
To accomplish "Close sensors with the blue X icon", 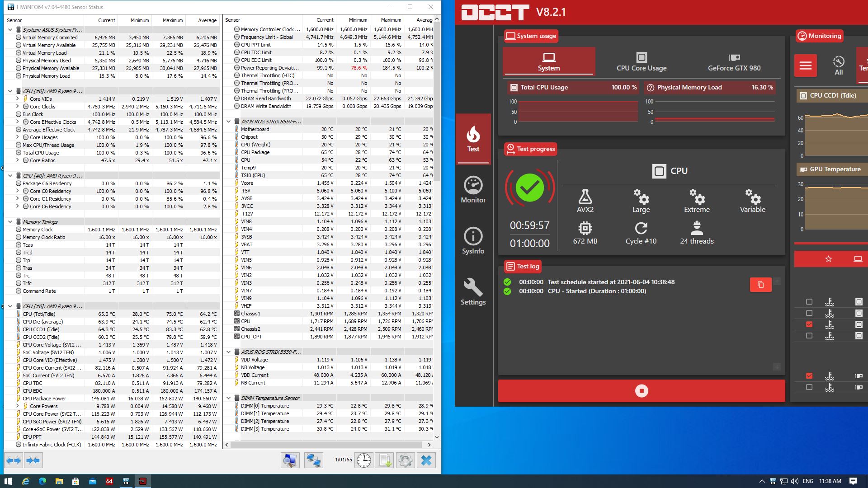I will pos(426,460).
